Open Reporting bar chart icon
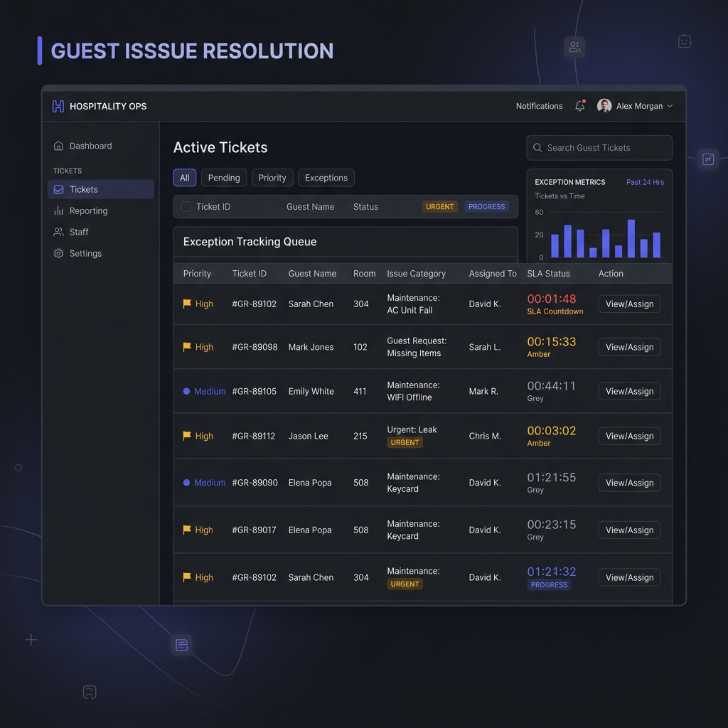 (58, 210)
